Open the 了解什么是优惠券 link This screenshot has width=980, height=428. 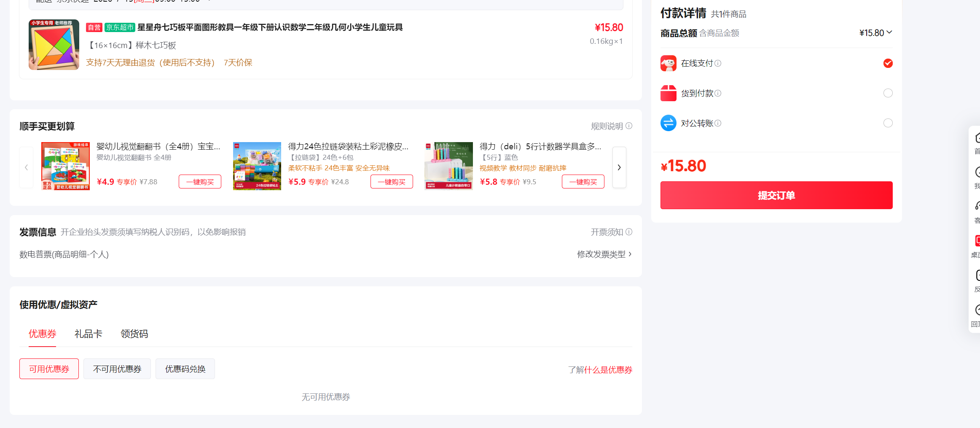coord(600,370)
